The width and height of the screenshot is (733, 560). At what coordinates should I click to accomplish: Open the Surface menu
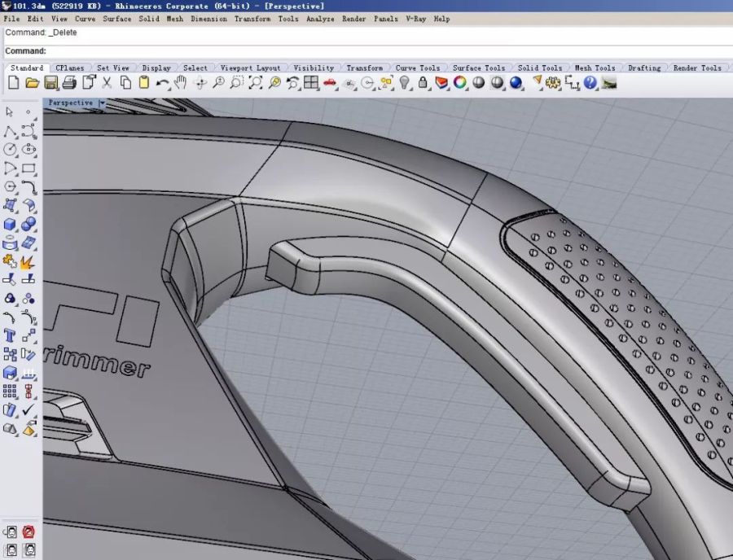coord(116,19)
